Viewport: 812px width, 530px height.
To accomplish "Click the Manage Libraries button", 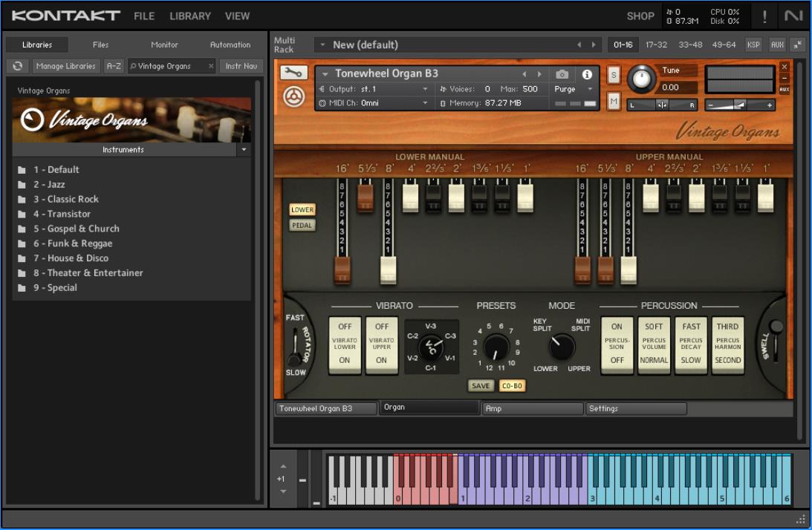I will point(66,66).
